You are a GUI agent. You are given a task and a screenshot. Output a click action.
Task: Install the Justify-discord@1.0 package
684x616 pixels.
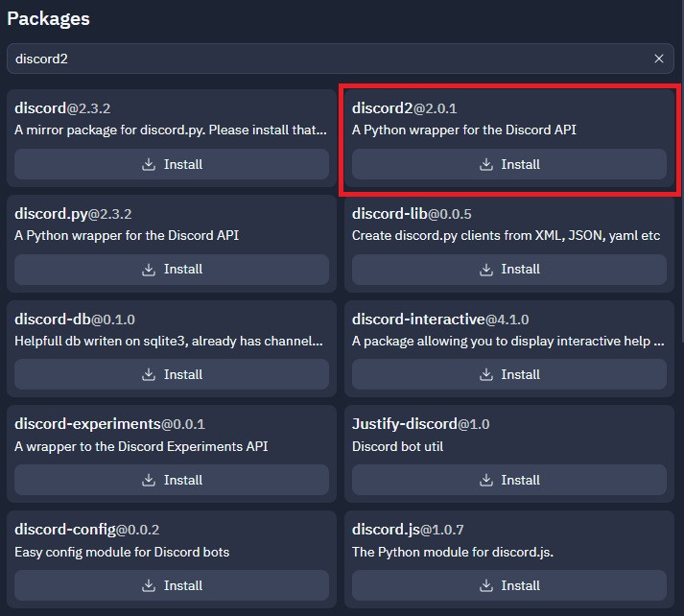pyautogui.click(x=509, y=480)
